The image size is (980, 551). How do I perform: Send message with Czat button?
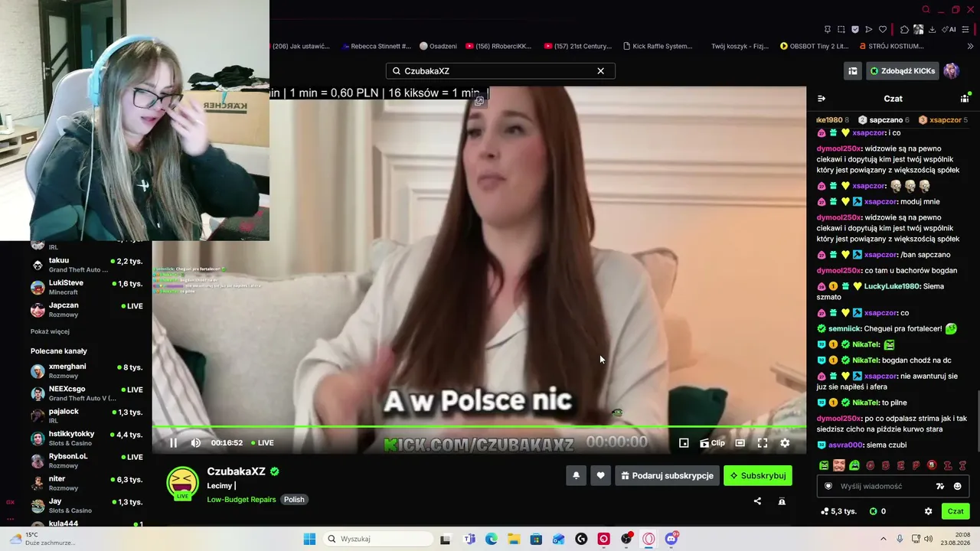pyautogui.click(x=955, y=511)
